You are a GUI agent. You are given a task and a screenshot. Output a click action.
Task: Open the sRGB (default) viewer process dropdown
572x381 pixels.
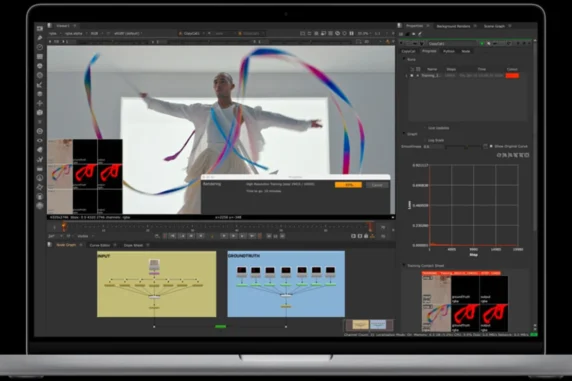(128, 33)
